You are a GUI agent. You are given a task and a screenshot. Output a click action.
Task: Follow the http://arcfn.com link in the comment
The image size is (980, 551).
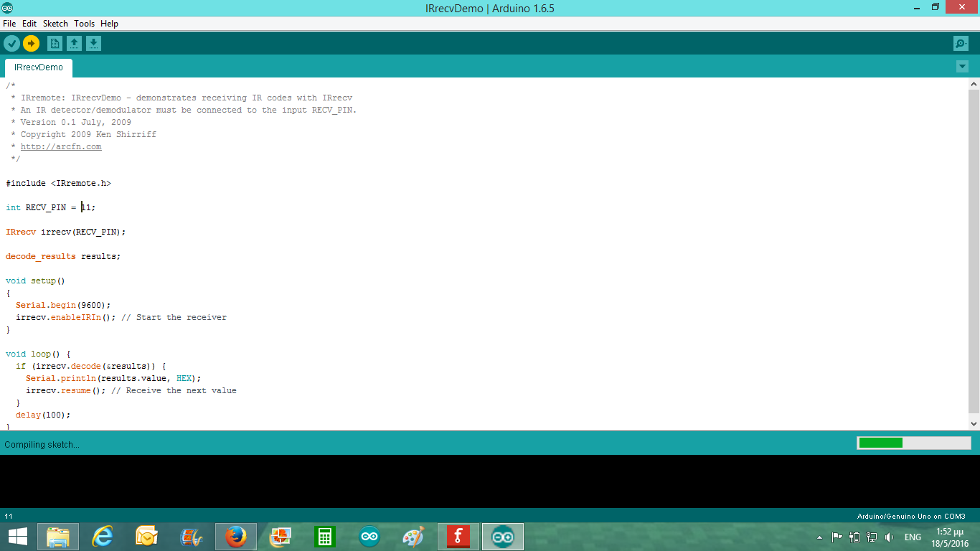tap(61, 147)
